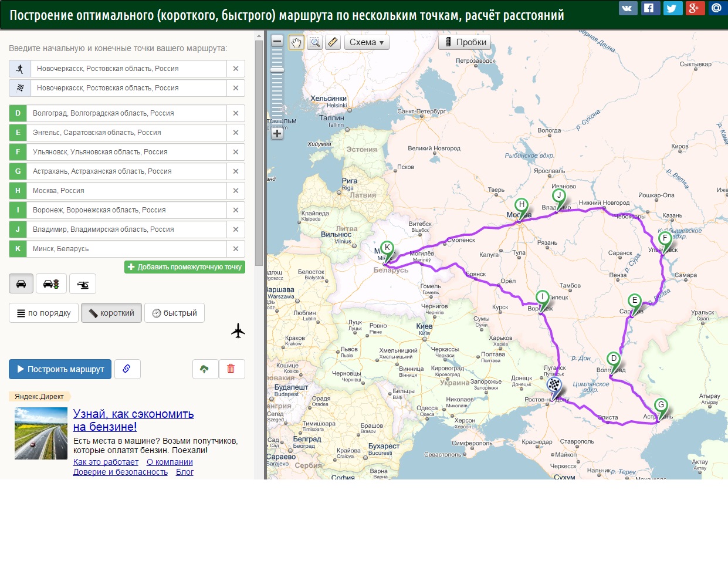Viewport: 728px width, 581px height.
Task: Select the hand pan tool
Action: [x=296, y=42]
